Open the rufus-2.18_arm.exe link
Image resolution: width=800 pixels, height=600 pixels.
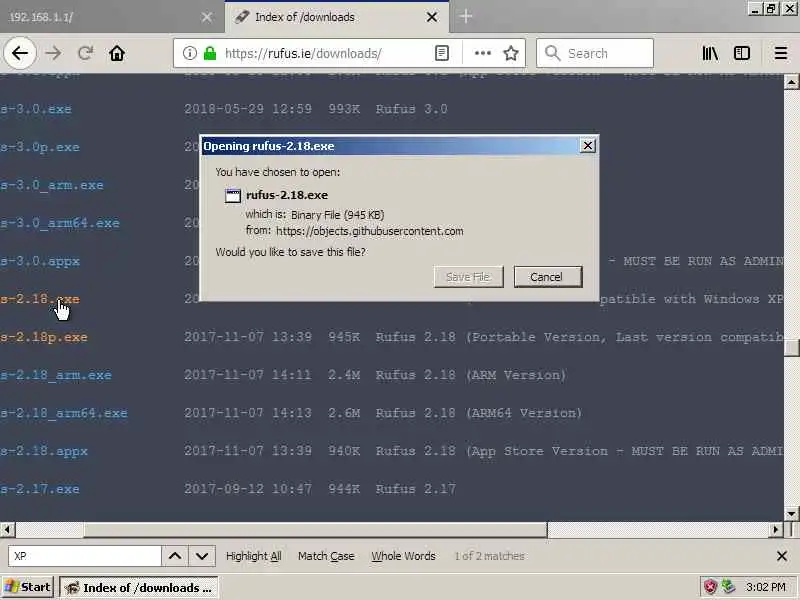pos(56,375)
